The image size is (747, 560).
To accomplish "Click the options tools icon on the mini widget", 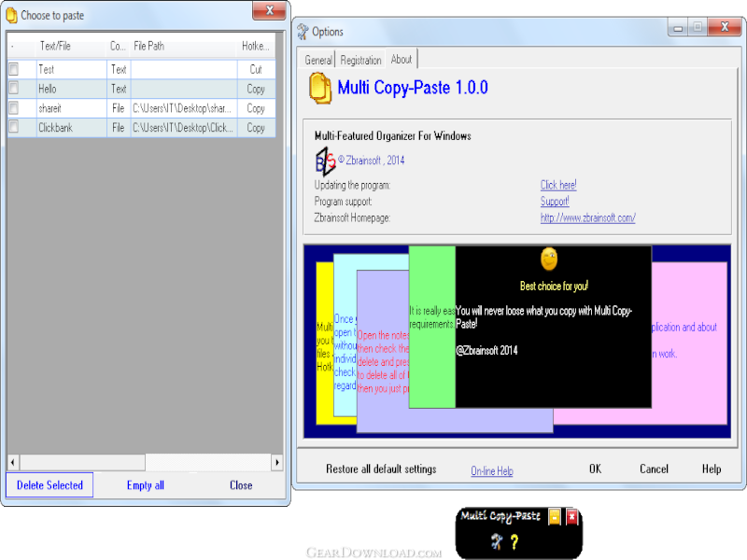I will click(497, 541).
